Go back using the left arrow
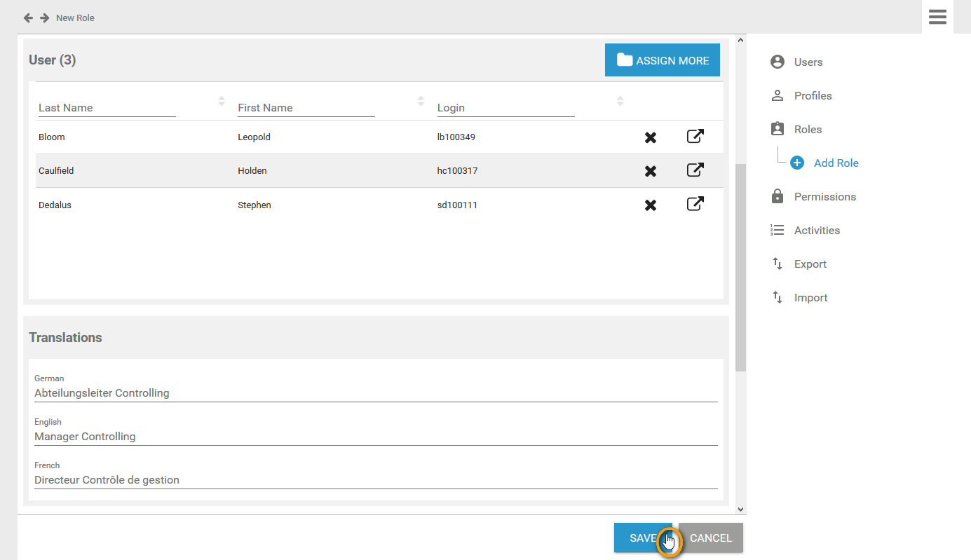 (x=28, y=18)
